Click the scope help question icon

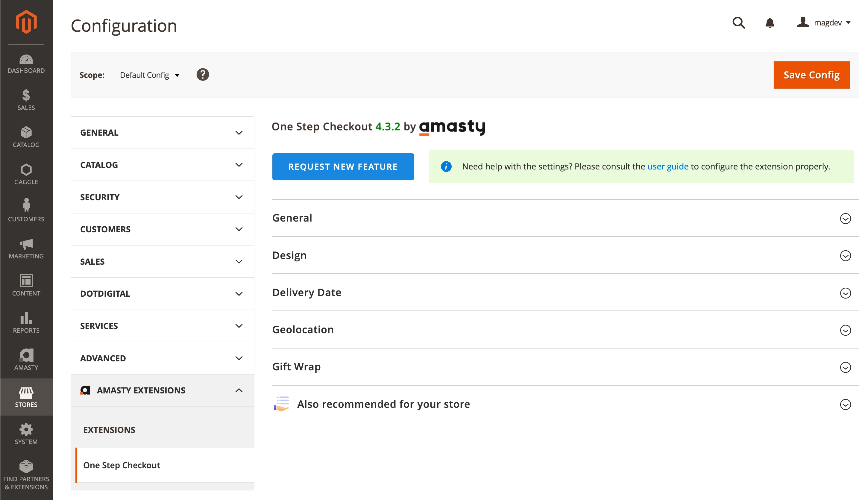(x=203, y=75)
